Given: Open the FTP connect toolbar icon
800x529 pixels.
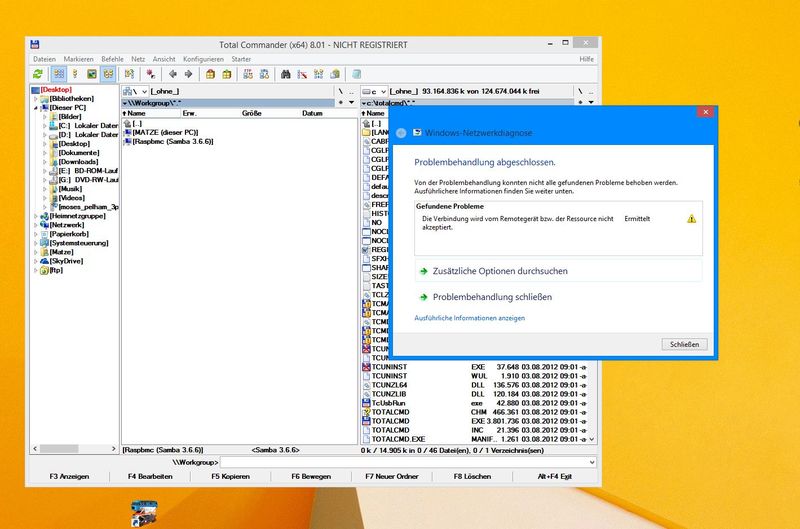Looking at the screenshot, I should tap(248, 74).
